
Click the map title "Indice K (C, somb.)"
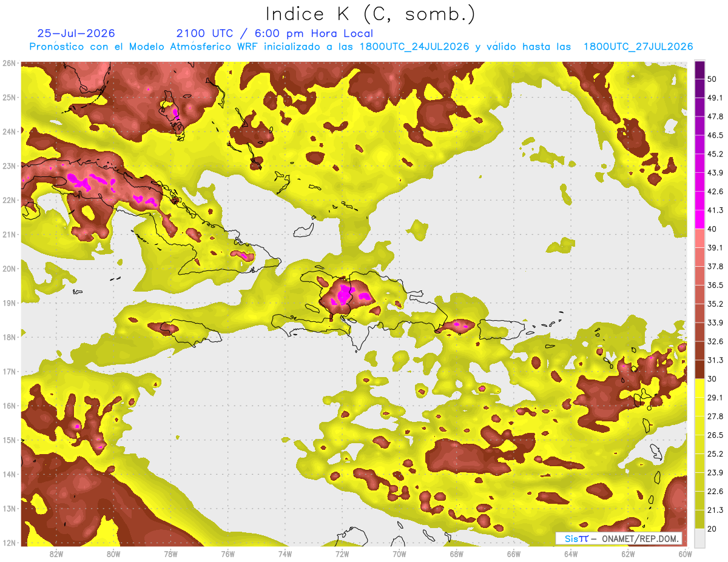point(370,15)
